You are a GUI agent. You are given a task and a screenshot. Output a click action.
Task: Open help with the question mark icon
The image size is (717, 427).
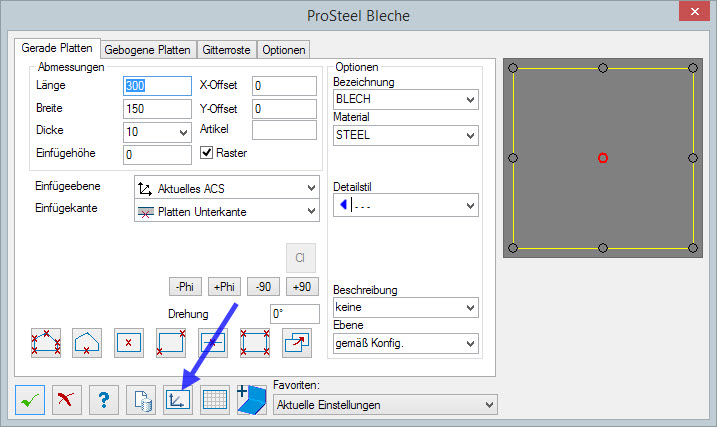104,400
